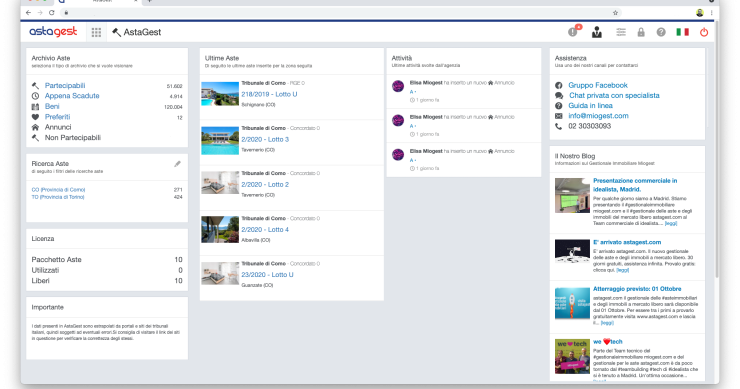Select Preferiti in Archivio Aste
Screen dimensions: 740x389
[x=57, y=117]
